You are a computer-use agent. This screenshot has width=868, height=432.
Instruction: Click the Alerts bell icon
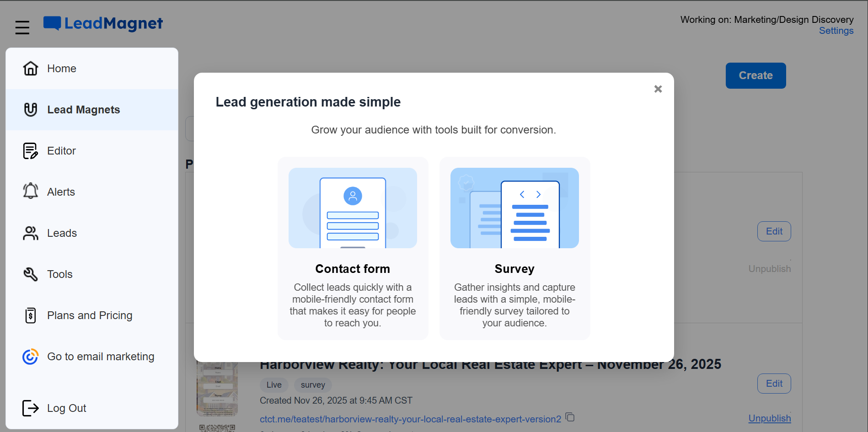pyautogui.click(x=30, y=191)
